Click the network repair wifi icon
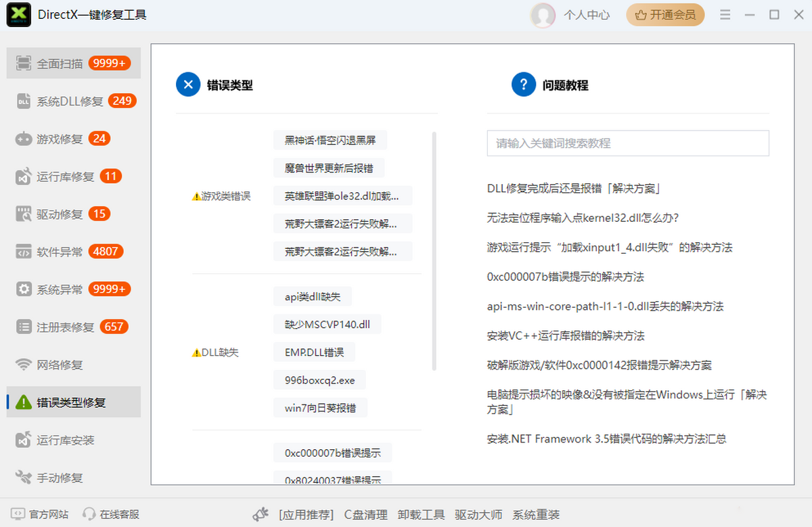The height and width of the screenshot is (527, 812). pyautogui.click(x=24, y=365)
